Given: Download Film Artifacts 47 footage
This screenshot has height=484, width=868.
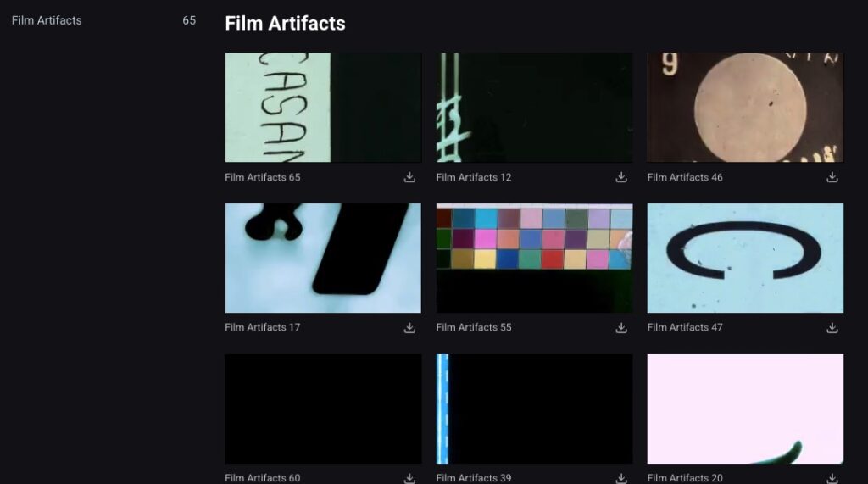Looking at the screenshot, I should click(x=832, y=327).
